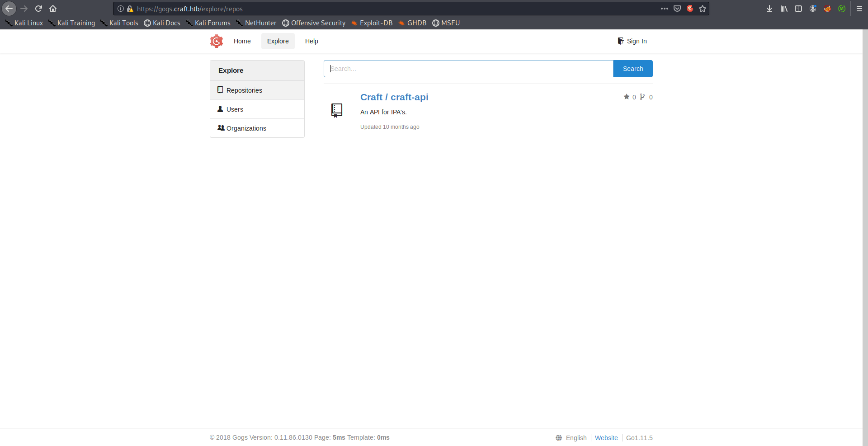Select Organizations in the Explore sidebar
Screen dimensions: 868x446
tap(246, 128)
